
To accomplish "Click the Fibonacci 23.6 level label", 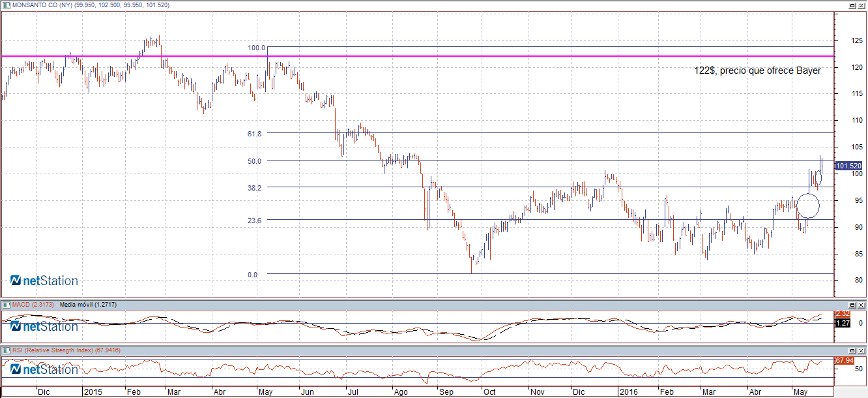I will coord(254,221).
